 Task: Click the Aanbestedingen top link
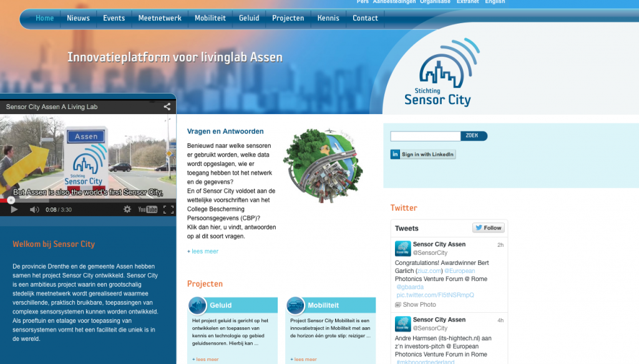pyautogui.click(x=394, y=2)
